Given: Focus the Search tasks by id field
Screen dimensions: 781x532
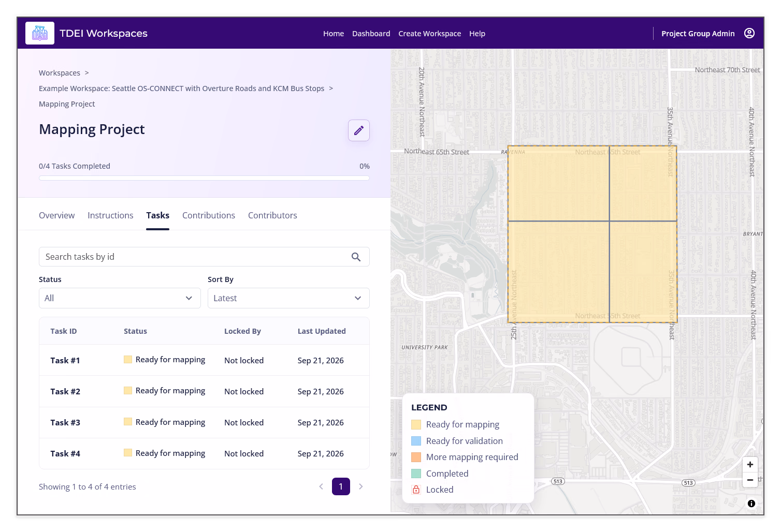Looking at the screenshot, I should point(204,257).
